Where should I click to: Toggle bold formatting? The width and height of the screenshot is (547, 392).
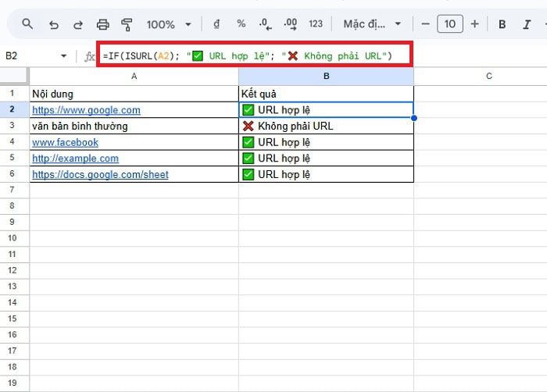click(x=502, y=24)
